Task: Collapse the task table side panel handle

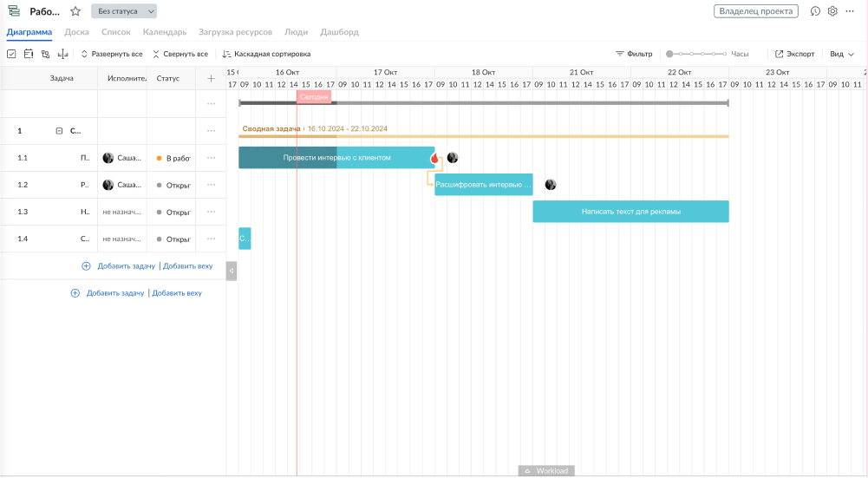Action: pos(231,271)
